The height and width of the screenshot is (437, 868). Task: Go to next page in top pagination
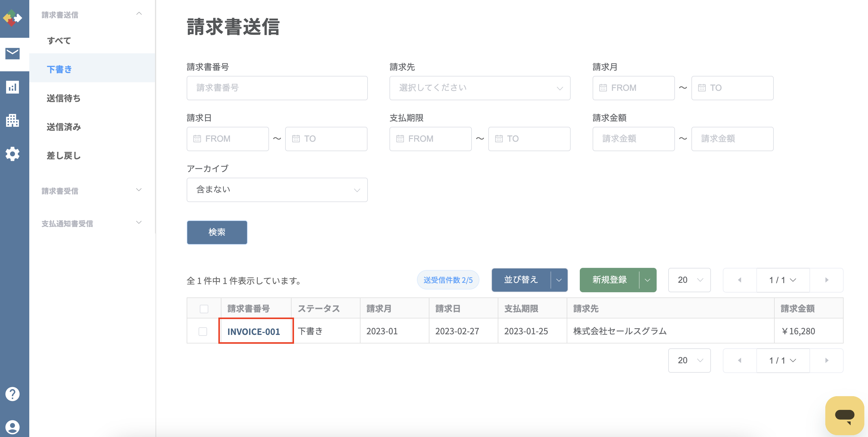pos(827,280)
